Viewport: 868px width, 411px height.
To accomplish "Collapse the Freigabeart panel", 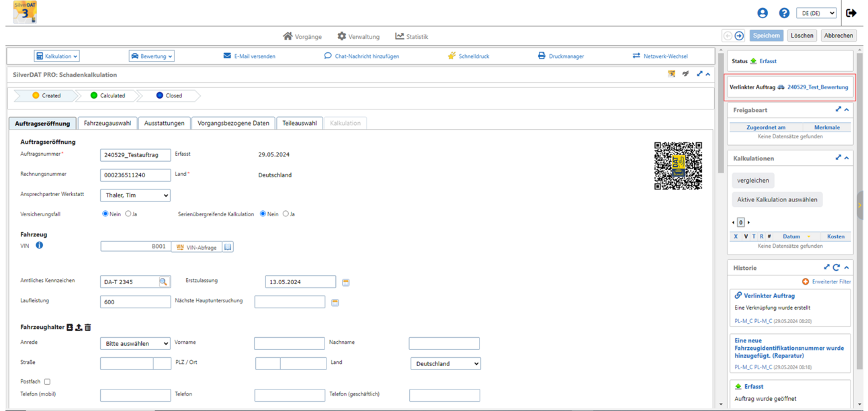I will pyautogui.click(x=847, y=109).
